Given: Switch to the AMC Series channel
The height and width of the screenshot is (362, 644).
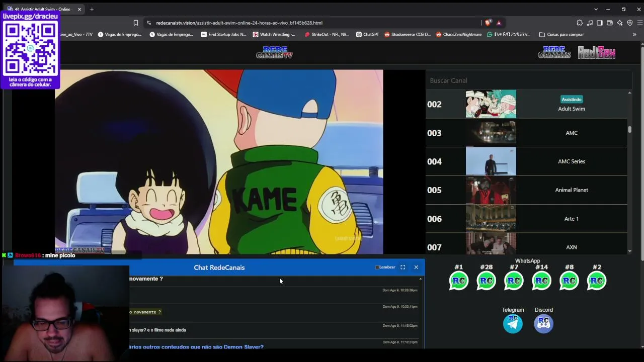Looking at the screenshot, I should point(526,161).
